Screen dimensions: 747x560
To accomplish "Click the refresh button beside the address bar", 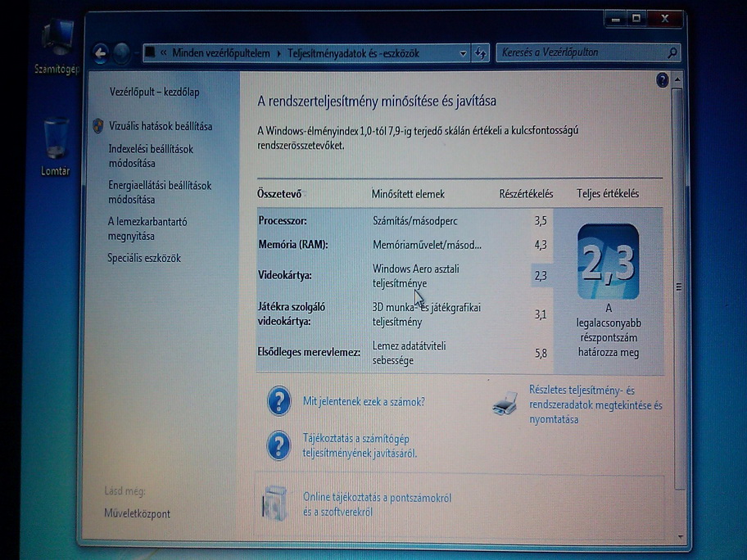I will pos(480,53).
